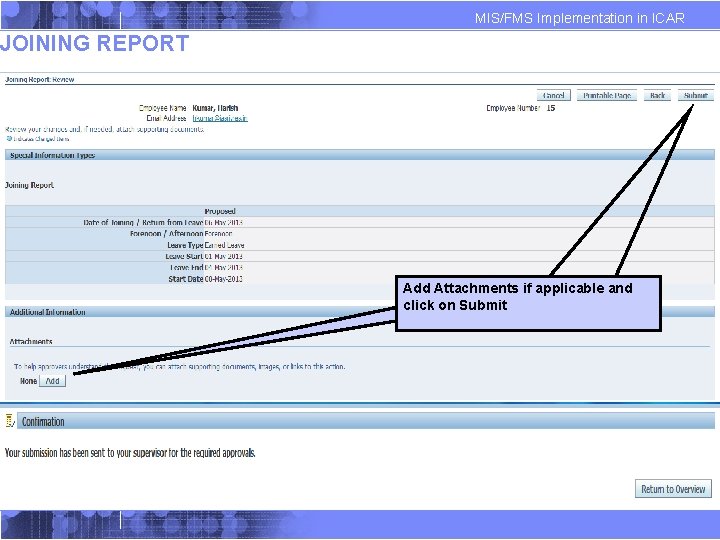Click the 'Joining Report: Review' page title

39,79
